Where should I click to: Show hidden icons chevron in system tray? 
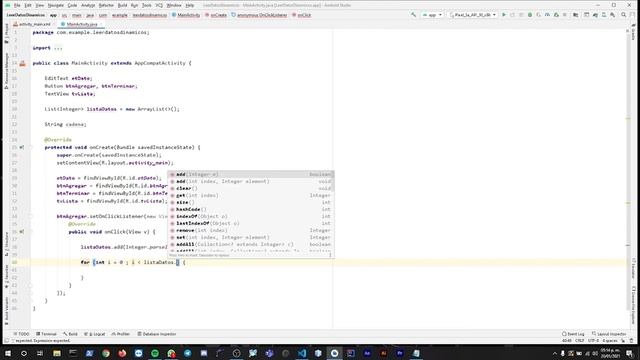554,353
